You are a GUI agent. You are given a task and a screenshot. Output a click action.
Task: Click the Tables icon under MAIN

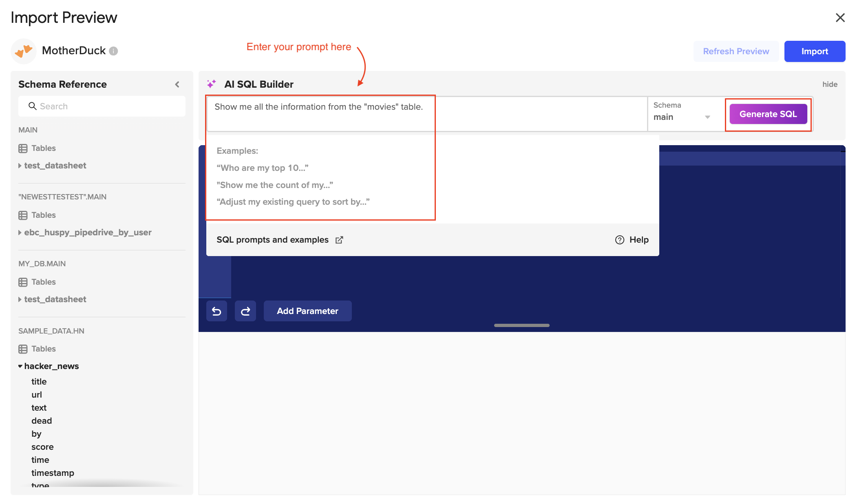click(23, 148)
